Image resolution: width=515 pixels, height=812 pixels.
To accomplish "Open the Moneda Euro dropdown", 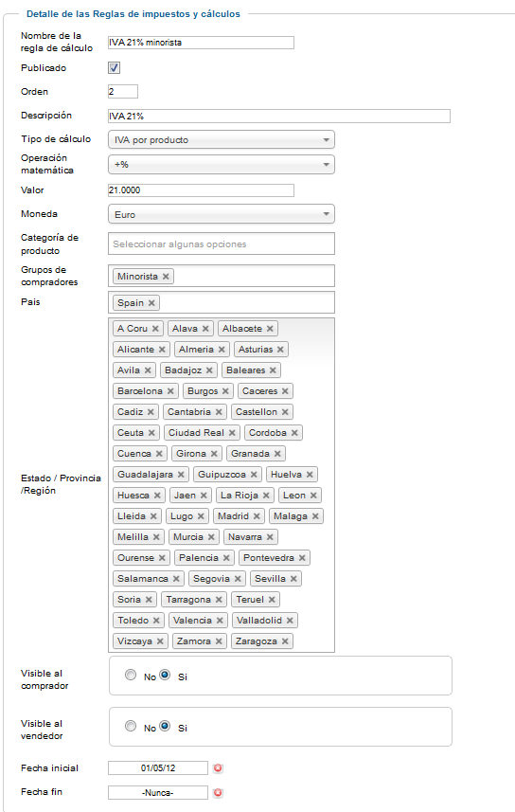I will (222, 214).
